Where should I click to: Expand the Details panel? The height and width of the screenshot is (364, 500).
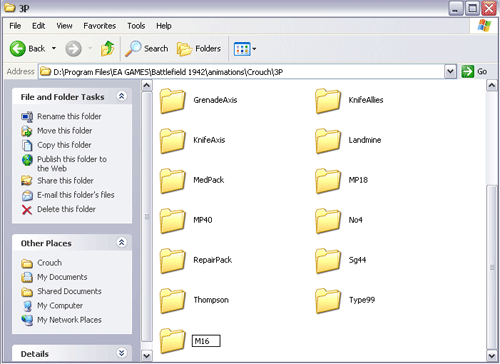click(122, 353)
